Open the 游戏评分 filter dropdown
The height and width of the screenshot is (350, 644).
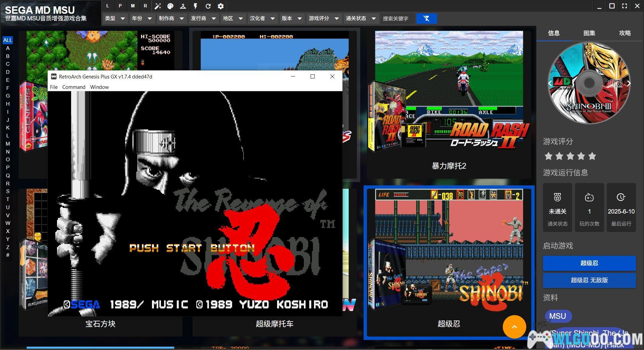click(324, 18)
